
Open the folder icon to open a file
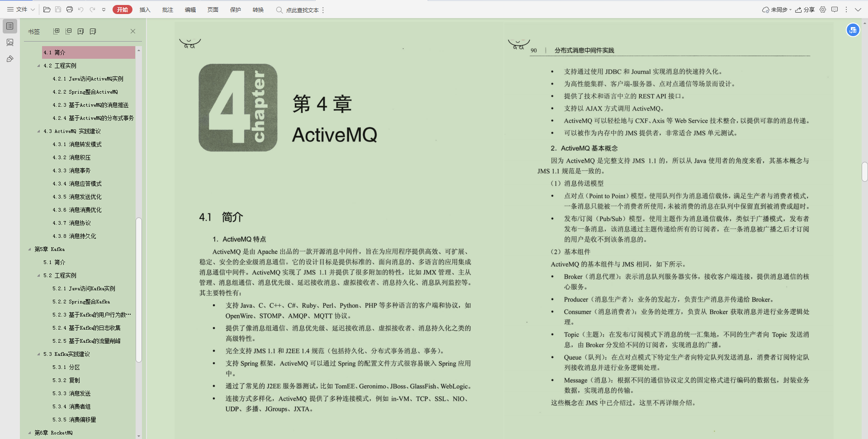(x=47, y=9)
